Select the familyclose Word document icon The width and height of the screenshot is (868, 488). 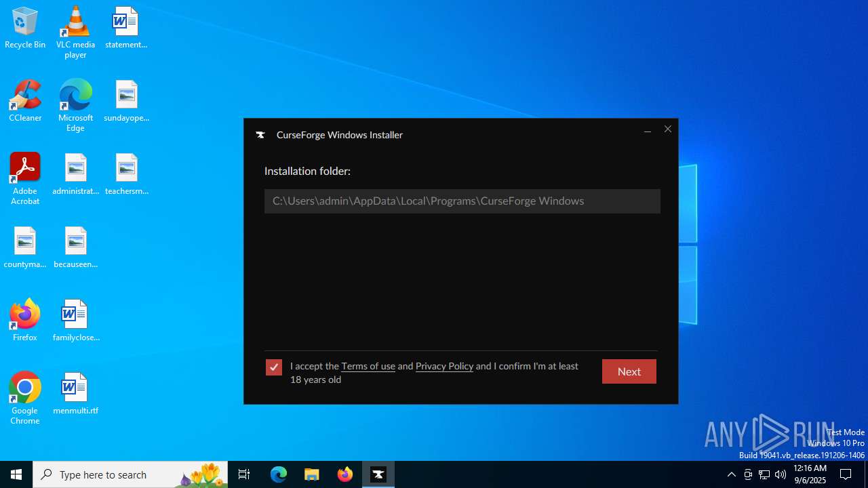coord(75,321)
